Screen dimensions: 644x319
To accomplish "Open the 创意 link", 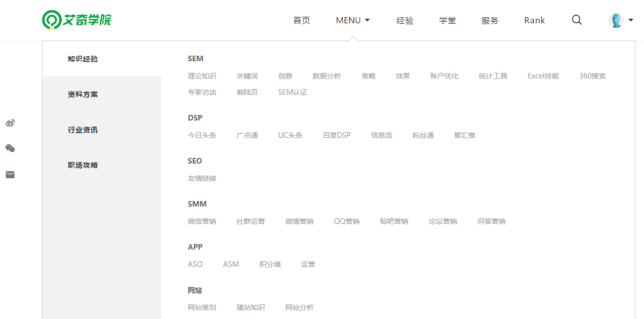I will pos(285,76).
